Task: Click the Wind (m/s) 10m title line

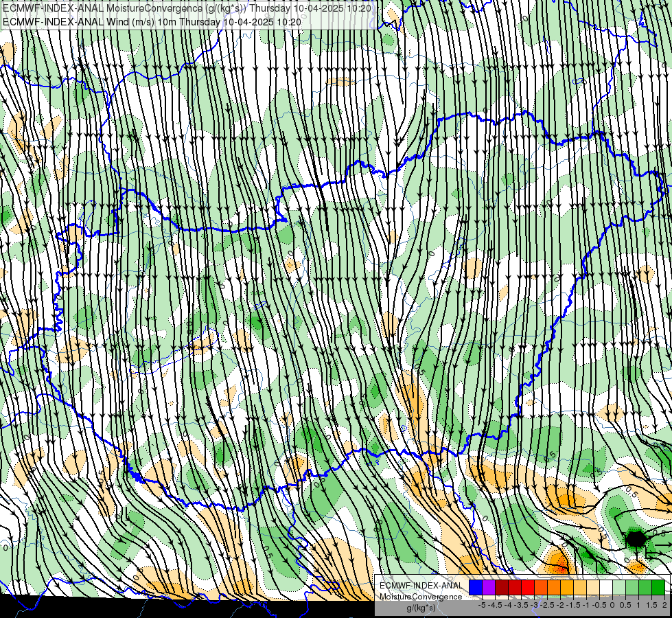Action: tap(152, 21)
